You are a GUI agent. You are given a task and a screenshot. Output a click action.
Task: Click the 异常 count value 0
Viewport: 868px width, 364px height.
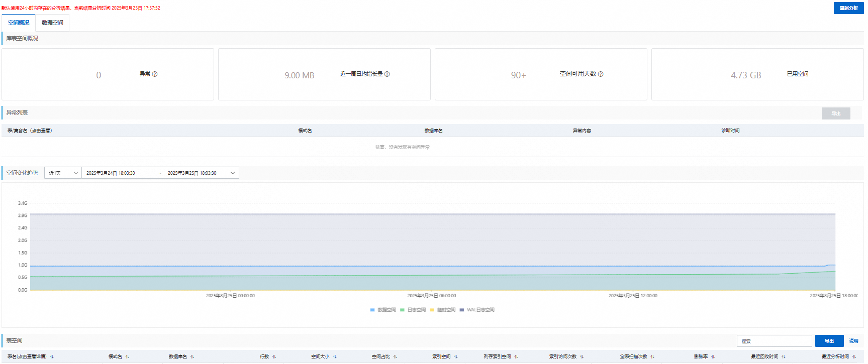[99, 75]
